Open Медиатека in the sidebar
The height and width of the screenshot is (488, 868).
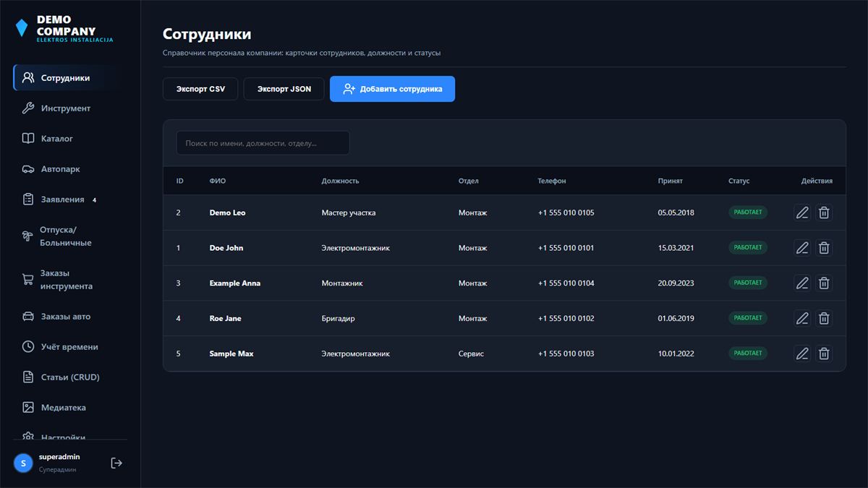click(70, 407)
